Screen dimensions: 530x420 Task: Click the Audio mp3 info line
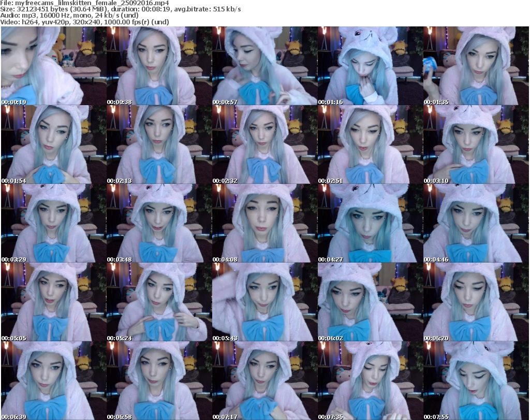(69, 16)
